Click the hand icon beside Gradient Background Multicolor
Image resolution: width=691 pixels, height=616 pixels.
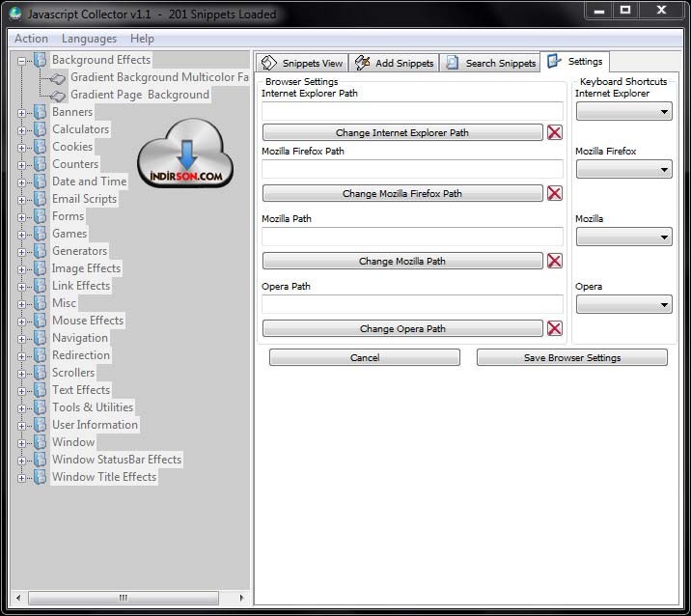click(x=57, y=78)
